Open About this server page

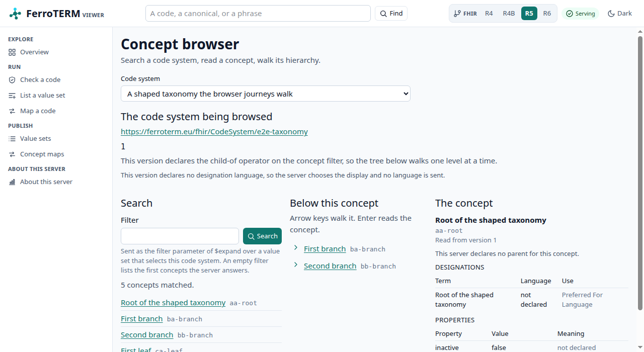(56, 182)
